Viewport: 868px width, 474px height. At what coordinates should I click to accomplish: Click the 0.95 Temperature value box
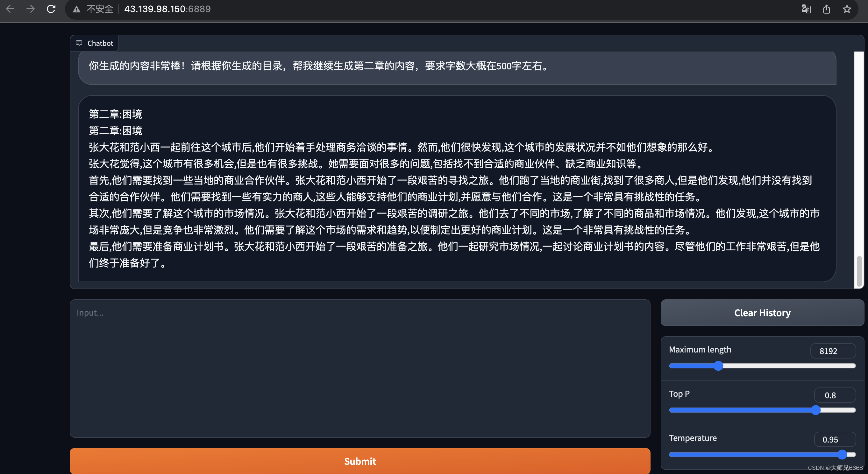coord(835,439)
